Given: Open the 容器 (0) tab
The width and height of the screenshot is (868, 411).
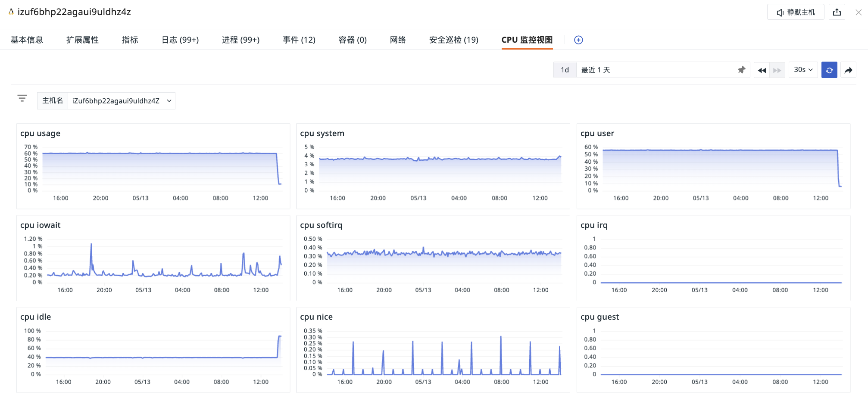Looking at the screenshot, I should click(x=353, y=40).
